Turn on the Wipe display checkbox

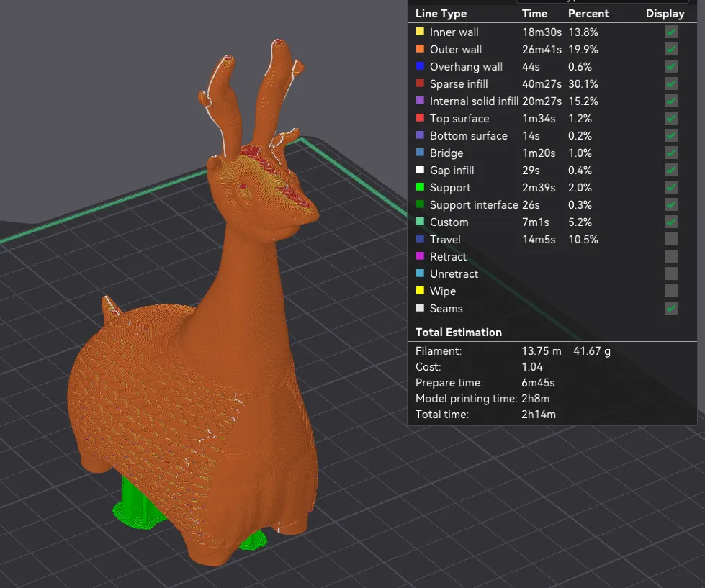pyautogui.click(x=671, y=291)
